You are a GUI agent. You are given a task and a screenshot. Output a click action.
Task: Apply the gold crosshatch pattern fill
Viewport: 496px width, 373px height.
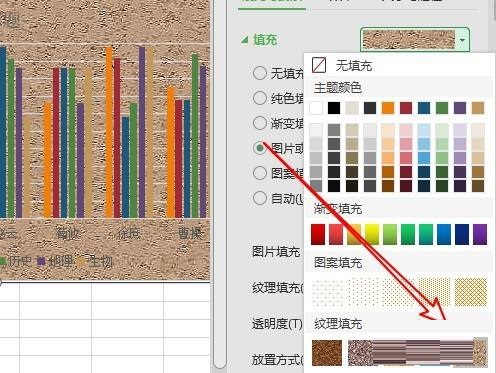[x=471, y=292]
